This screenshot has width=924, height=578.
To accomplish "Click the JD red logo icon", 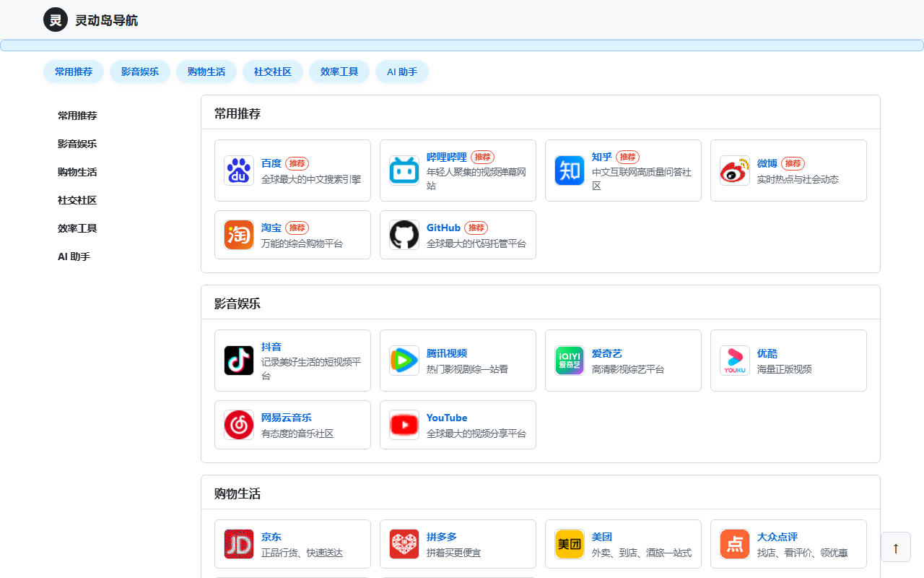I will click(239, 544).
